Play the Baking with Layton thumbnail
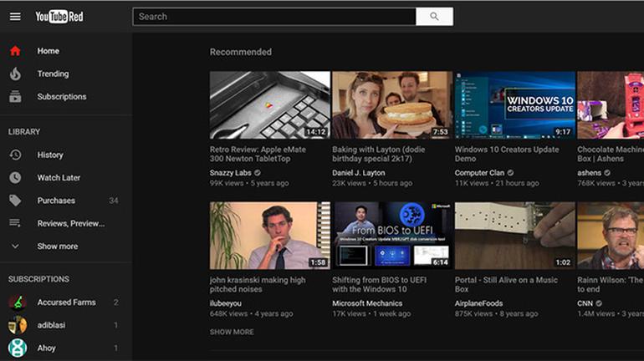The height and width of the screenshot is (361, 644). tap(391, 104)
